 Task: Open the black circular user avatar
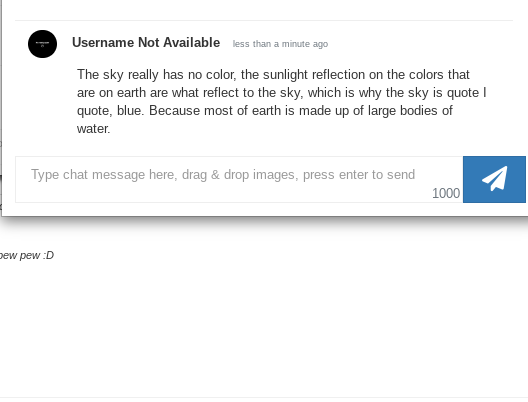[42, 44]
